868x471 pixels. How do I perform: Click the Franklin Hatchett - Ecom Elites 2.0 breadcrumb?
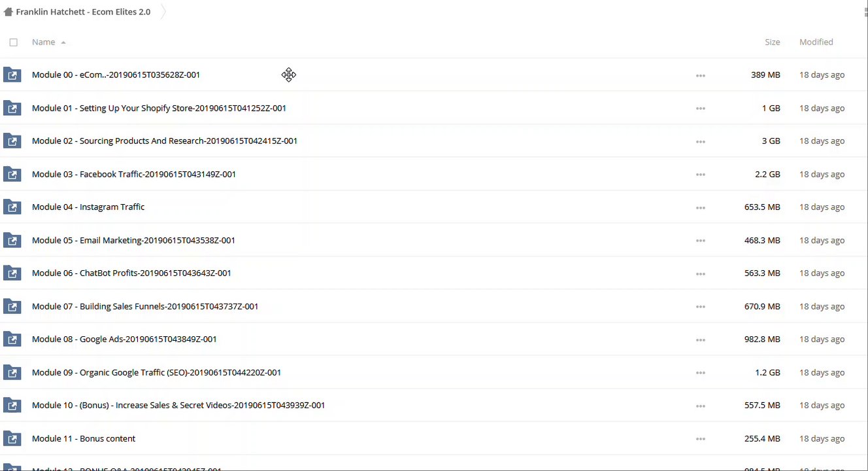[x=83, y=12]
